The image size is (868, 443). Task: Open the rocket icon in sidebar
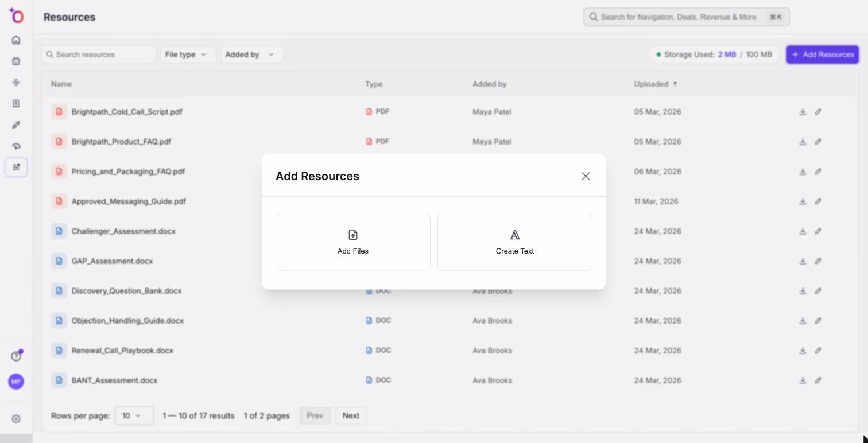point(16,125)
